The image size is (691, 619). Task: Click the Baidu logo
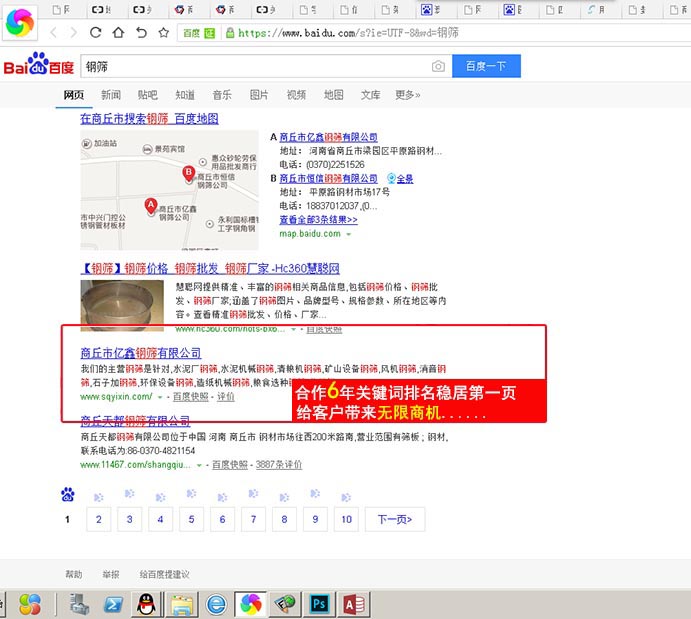coord(39,64)
